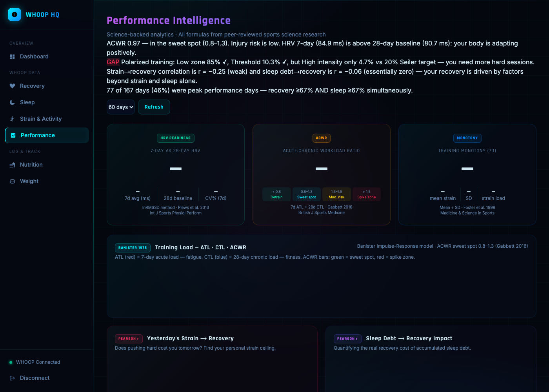Click the Recovery heart icon
Screen dimensions: 549x392
[12, 86]
